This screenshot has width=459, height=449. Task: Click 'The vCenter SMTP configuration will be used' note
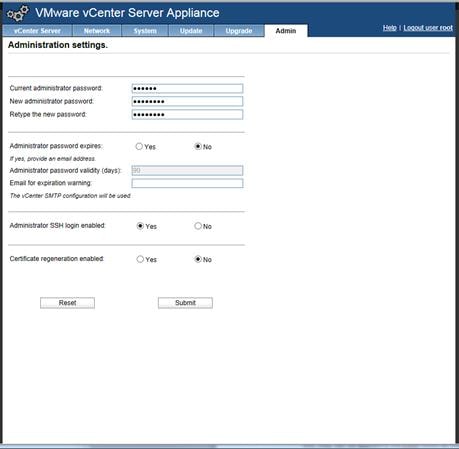[x=70, y=196]
